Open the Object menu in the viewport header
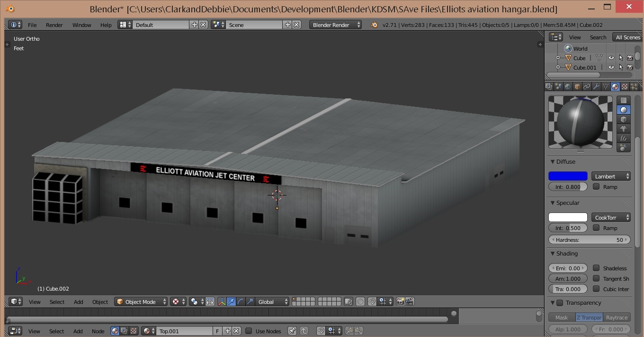 (x=100, y=302)
